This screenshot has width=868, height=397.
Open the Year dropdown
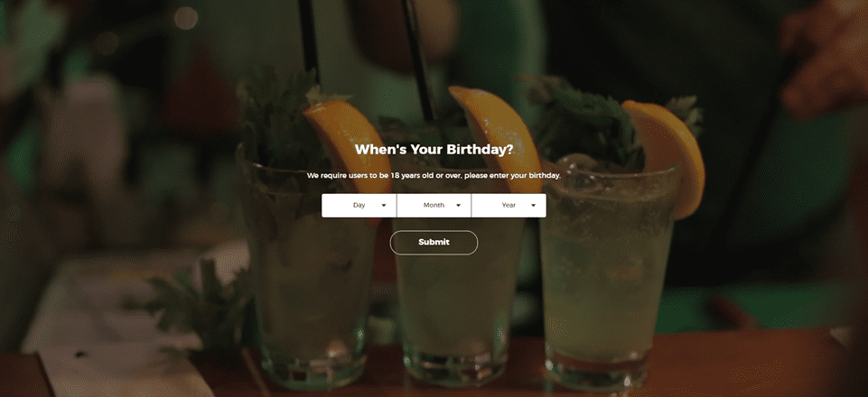coord(509,205)
